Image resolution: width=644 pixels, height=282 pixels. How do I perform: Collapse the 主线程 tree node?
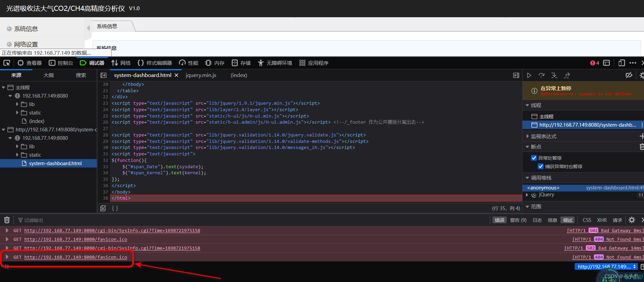3,87
